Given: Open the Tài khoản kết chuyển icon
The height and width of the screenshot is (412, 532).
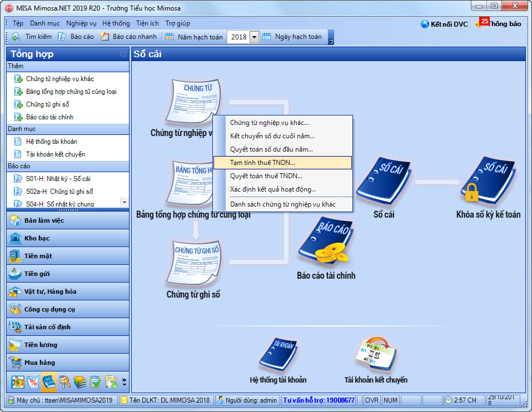Looking at the screenshot, I should [x=376, y=354].
